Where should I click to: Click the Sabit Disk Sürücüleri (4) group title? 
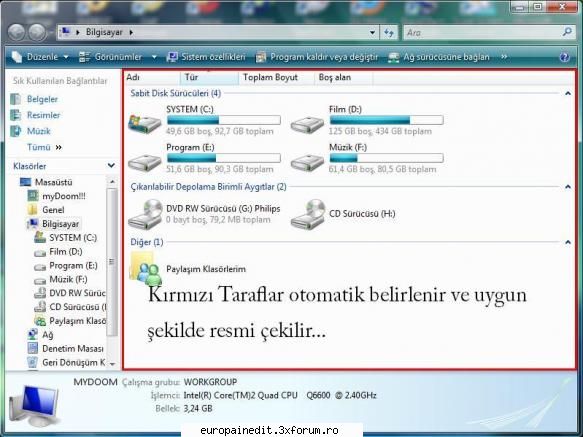(175, 93)
